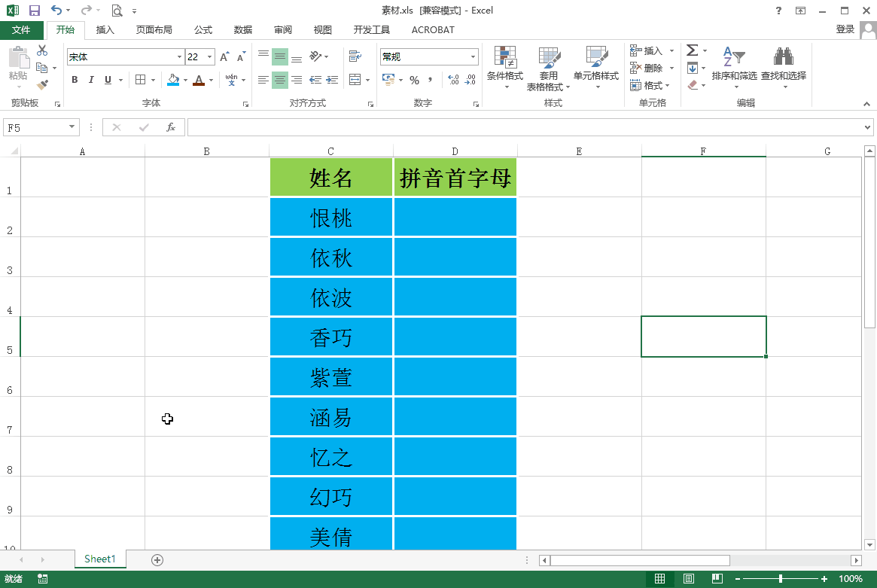The height and width of the screenshot is (588, 877).
Task: Apply percent style
Action: click(x=415, y=80)
